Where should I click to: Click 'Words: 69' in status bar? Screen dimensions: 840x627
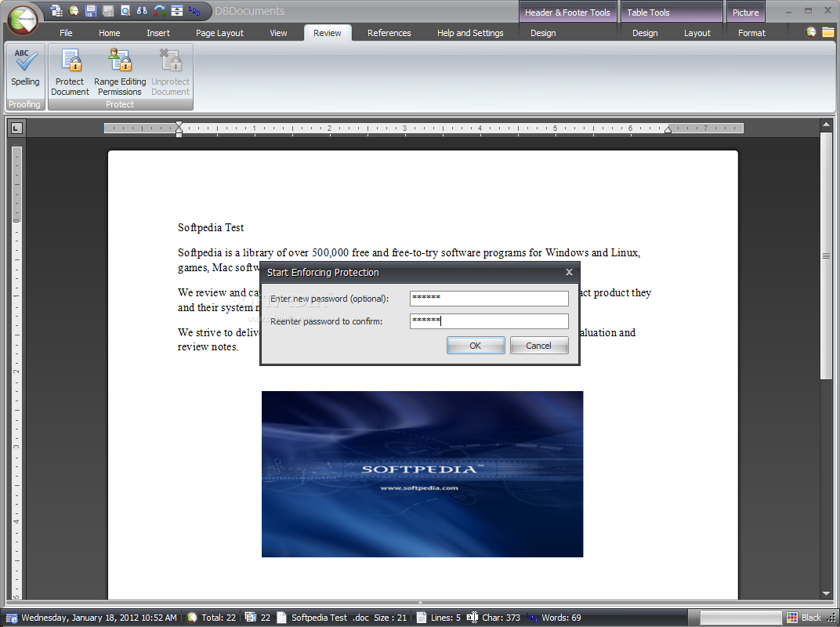click(561, 618)
